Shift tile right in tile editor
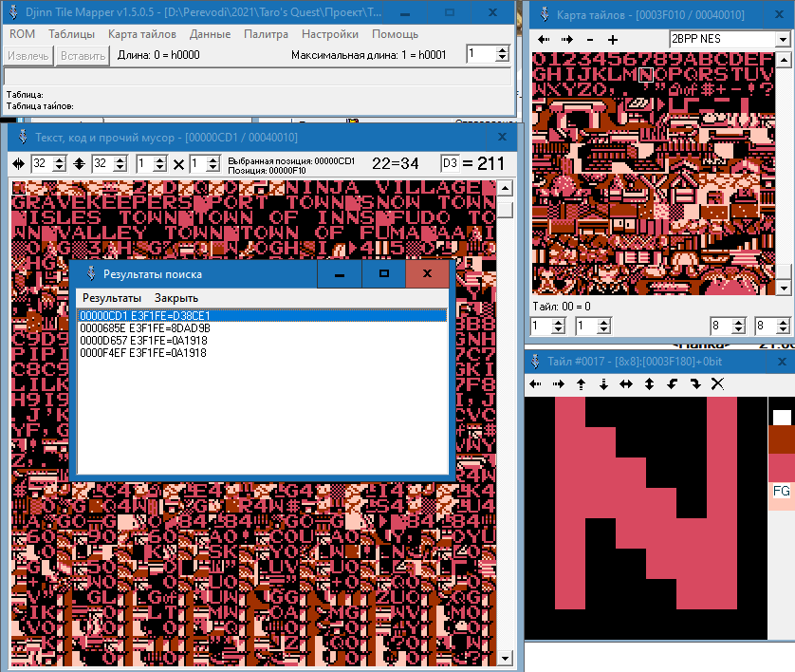 [559, 383]
